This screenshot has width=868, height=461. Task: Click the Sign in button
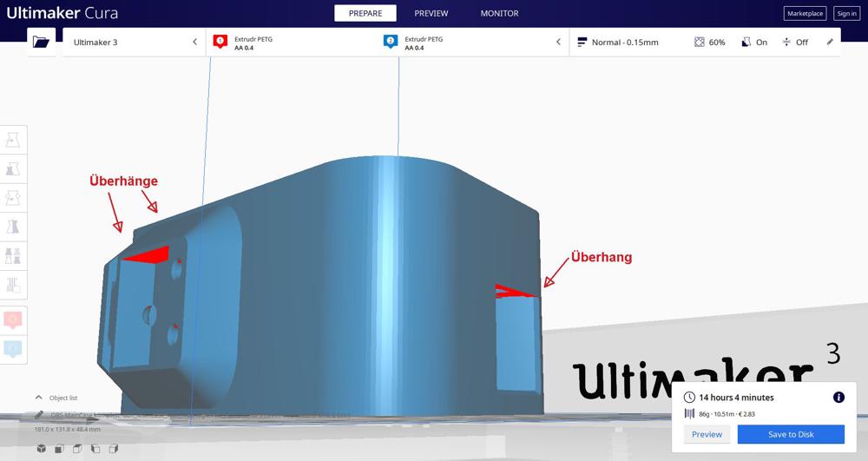[847, 13]
